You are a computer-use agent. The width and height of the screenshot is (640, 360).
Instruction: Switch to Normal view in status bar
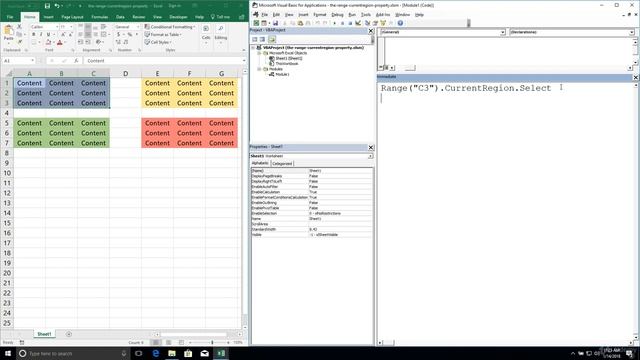click(x=156, y=342)
